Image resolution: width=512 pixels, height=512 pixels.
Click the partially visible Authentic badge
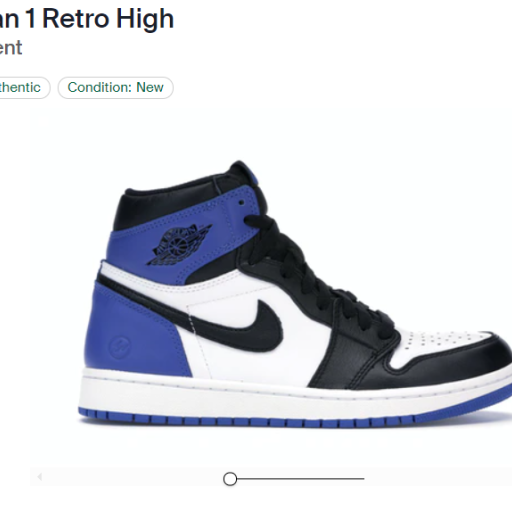click(22, 88)
